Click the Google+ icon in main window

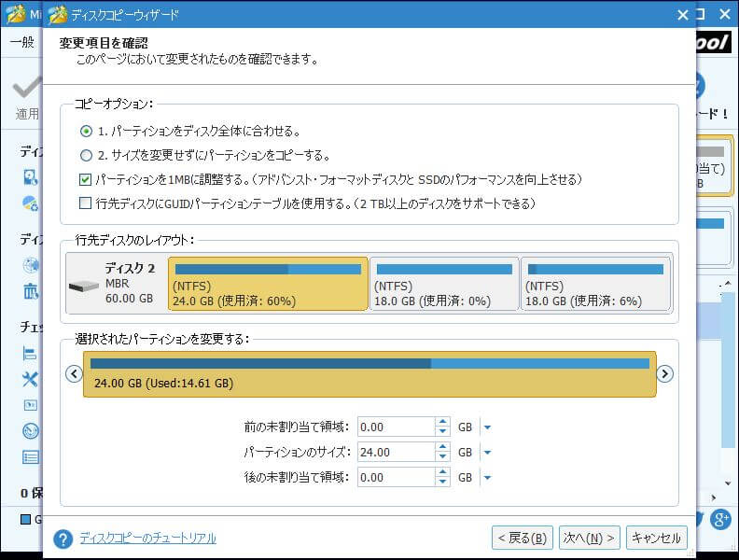[720, 520]
